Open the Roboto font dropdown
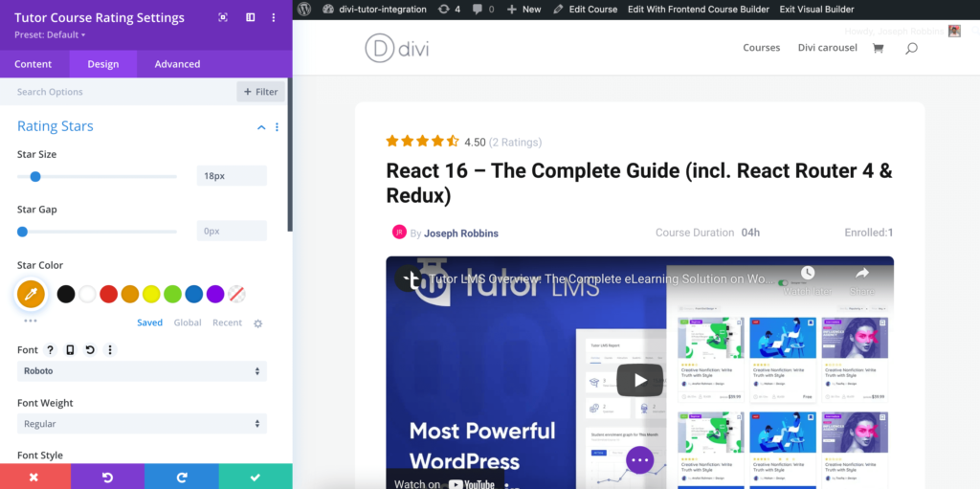 [142, 370]
